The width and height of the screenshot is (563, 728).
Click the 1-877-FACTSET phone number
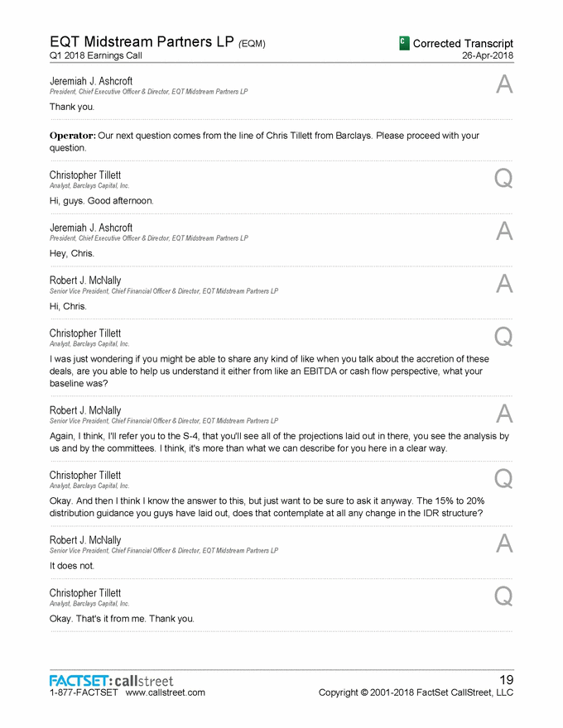click(84, 692)
